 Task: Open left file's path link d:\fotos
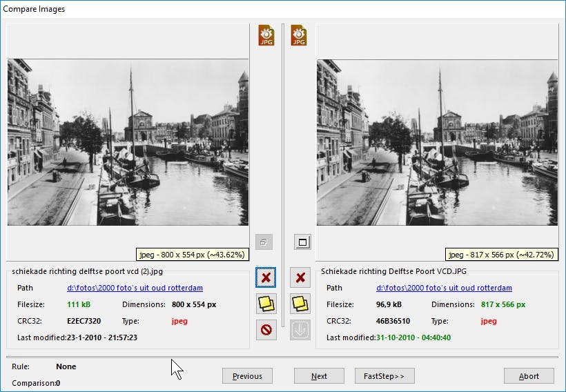135,288
